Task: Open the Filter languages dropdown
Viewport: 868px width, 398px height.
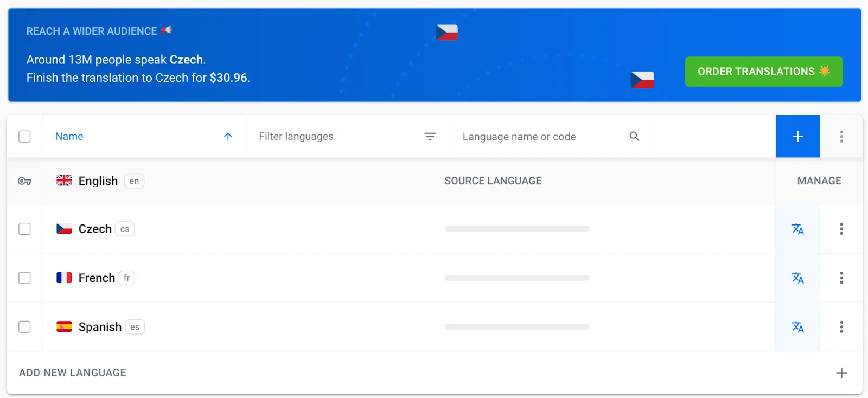Action: pyautogui.click(x=347, y=137)
